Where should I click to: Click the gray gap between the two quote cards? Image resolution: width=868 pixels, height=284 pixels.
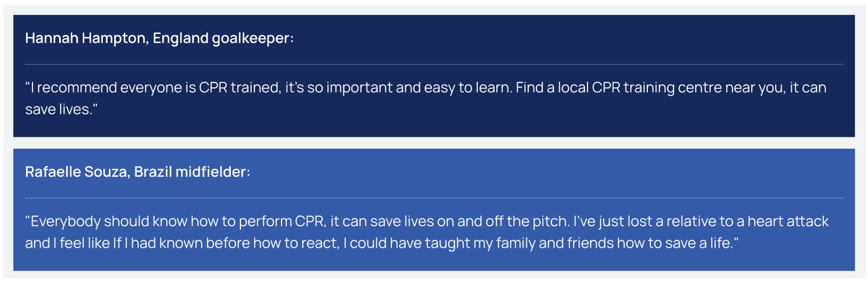point(434,143)
